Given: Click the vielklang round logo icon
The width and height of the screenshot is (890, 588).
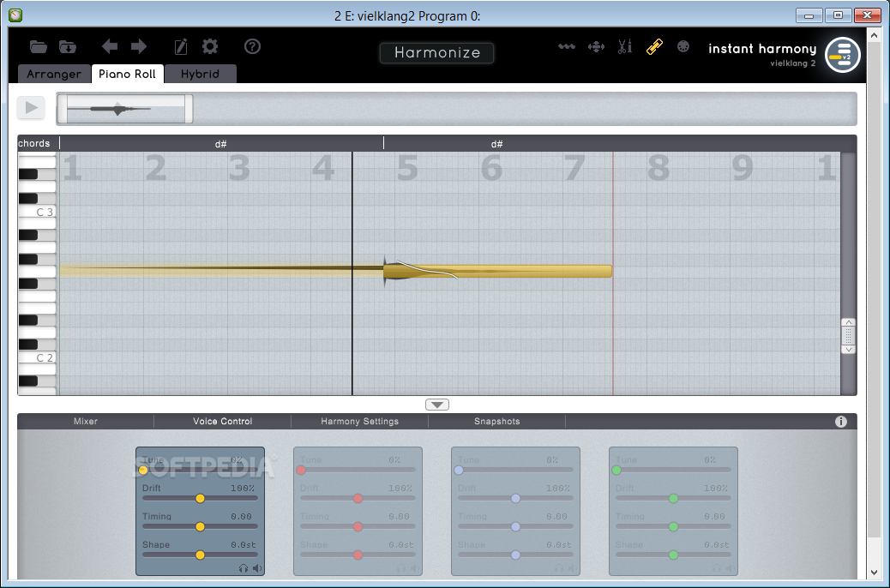Looking at the screenshot, I should click(842, 55).
